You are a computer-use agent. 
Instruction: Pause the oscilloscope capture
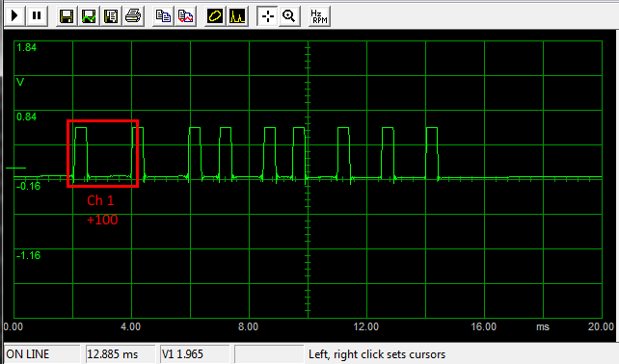pyautogui.click(x=37, y=16)
